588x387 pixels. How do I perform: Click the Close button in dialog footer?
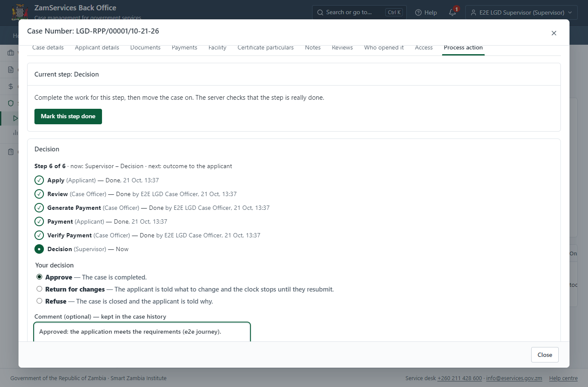[545, 355]
